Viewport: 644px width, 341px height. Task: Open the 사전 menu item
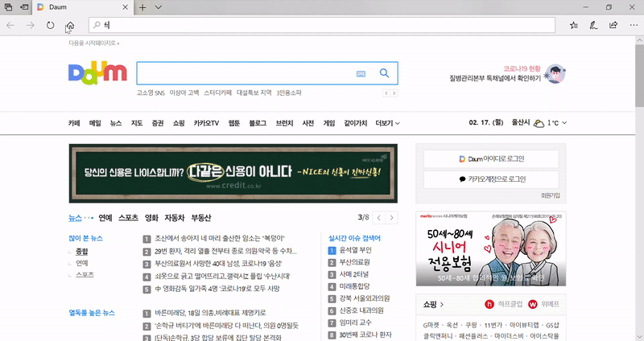[x=308, y=123]
